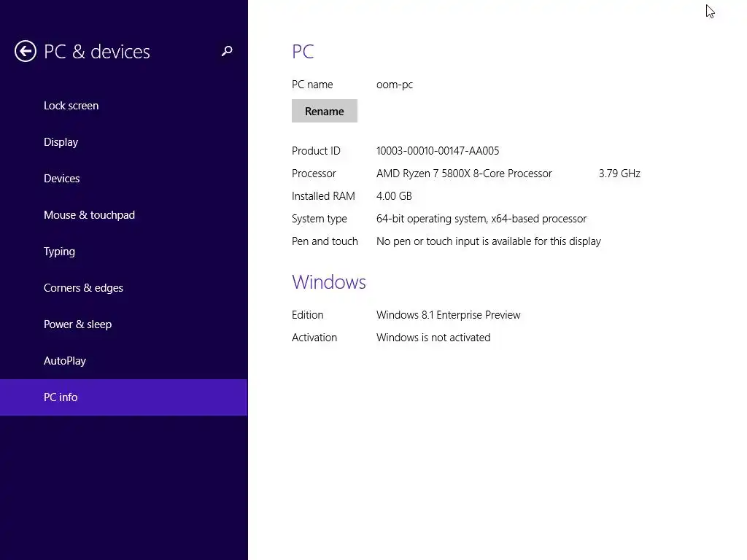Screen dimensions: 747x560
Task: Click the Windows 8.1 Enterprise Preview edition
Action: pos(449,315)
